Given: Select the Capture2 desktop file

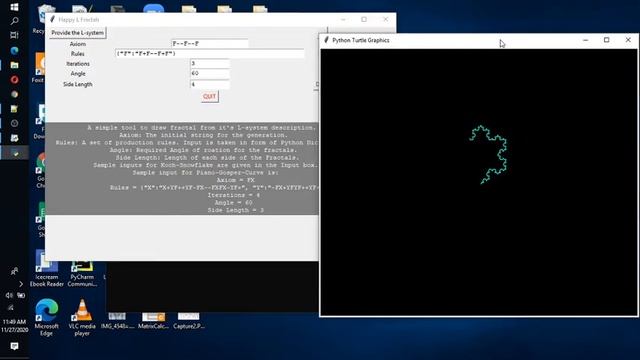Looking at the screenshot, I should point(189,321).
